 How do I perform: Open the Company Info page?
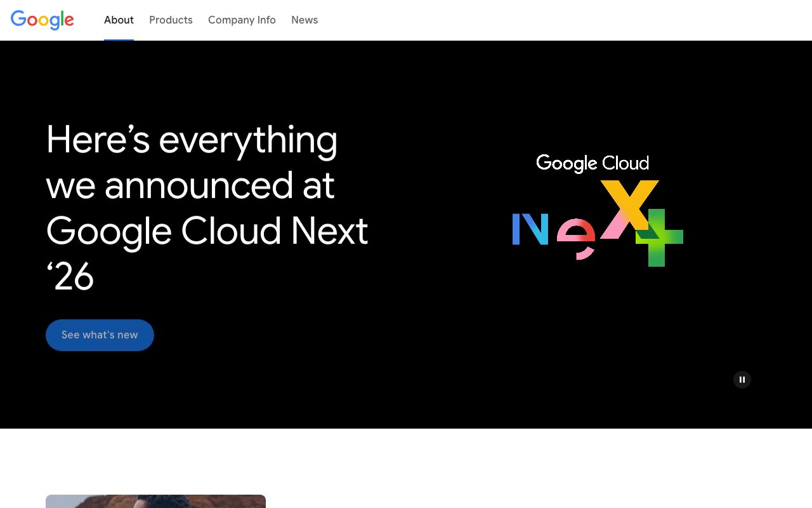point(242,20)
